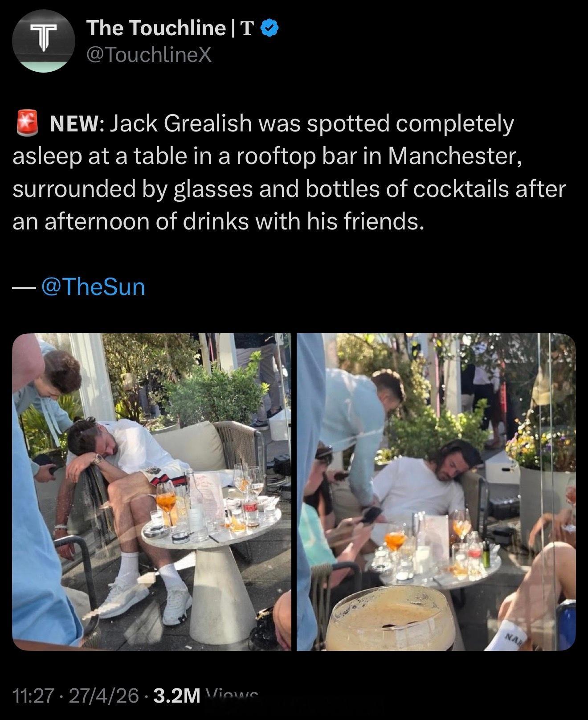Open the right photo with foamy cocktail glass
This screenshot has height=720, width=588.
point(436,492)
